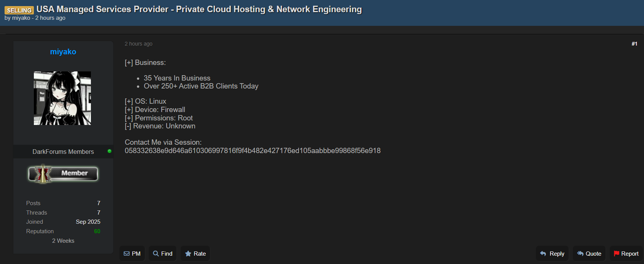The image size is (644, 264).
Task: Click miyako's avatar image
Action: point(62,98)
